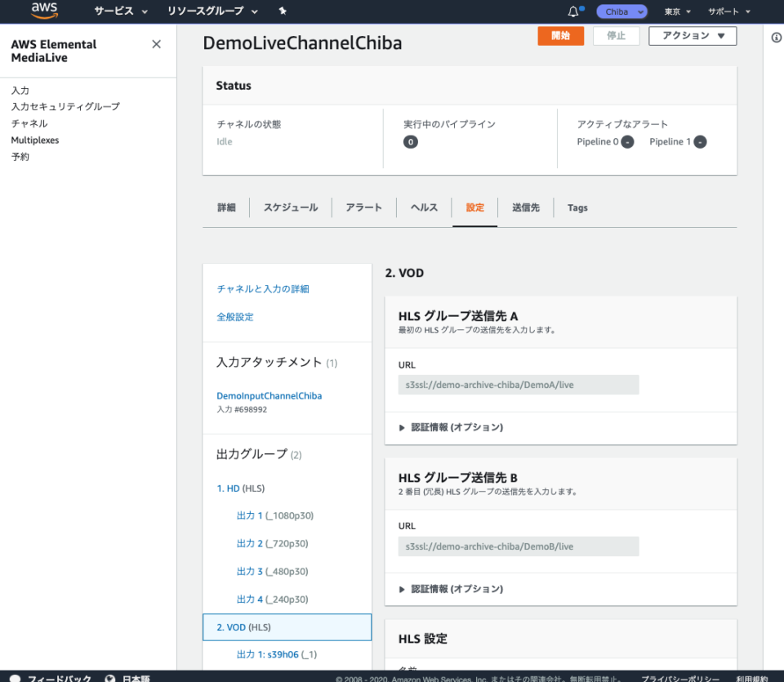This screenshot has height=682, width=784.
Task: Open チャネルと入力の詳細 link
Action: tap(263, 289)
